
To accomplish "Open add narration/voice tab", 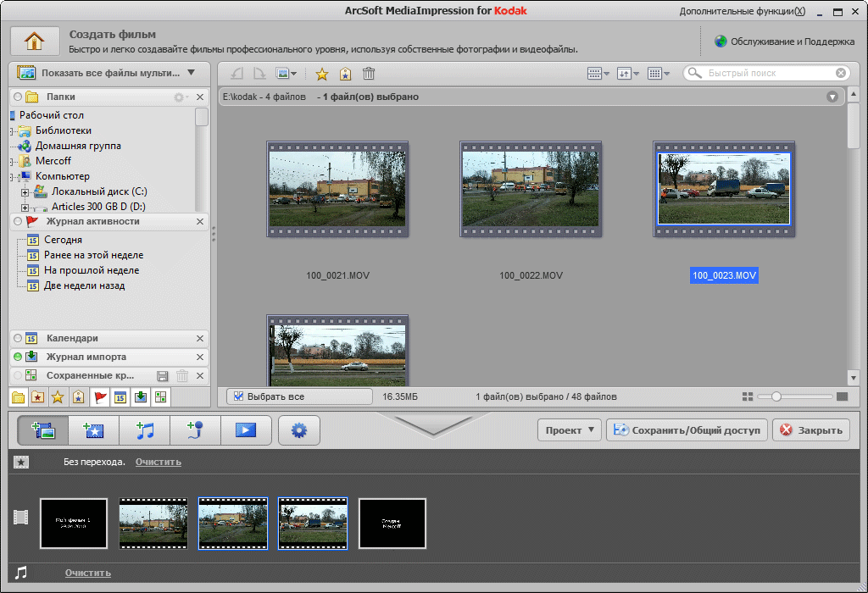I will [x=195, y=430].
